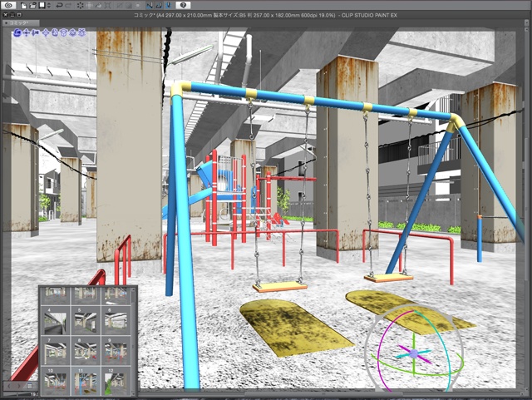This screenshot has width=532, height=400.
Task: Click the Free Transform toolbar icon
Action: coord(107,6)
